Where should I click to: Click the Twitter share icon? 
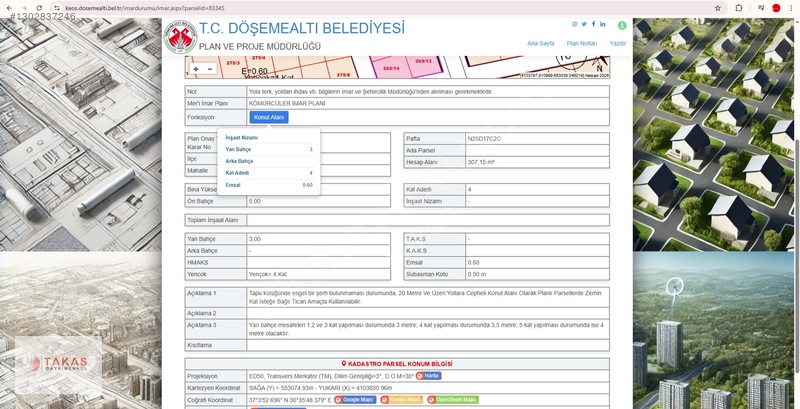point(584,24)
